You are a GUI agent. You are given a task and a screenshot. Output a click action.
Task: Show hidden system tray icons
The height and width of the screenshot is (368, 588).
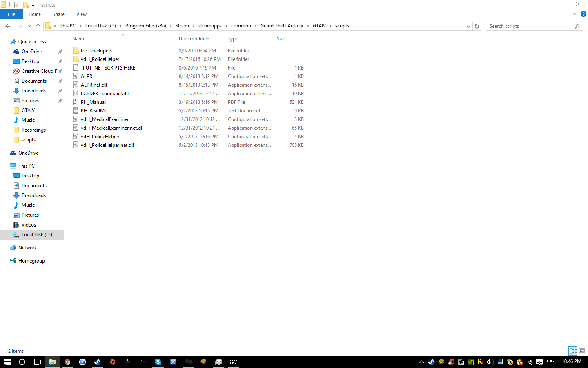click(422, 362)
